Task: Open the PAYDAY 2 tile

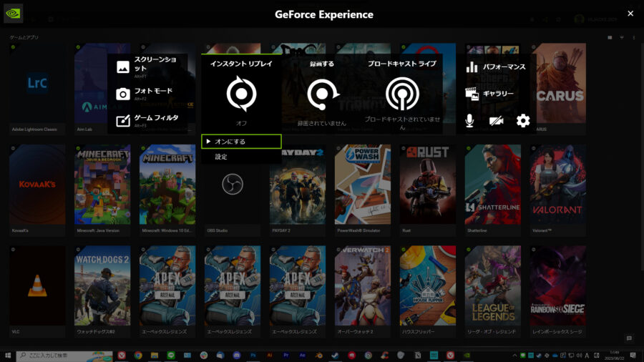Action: (x=298, y=190)
